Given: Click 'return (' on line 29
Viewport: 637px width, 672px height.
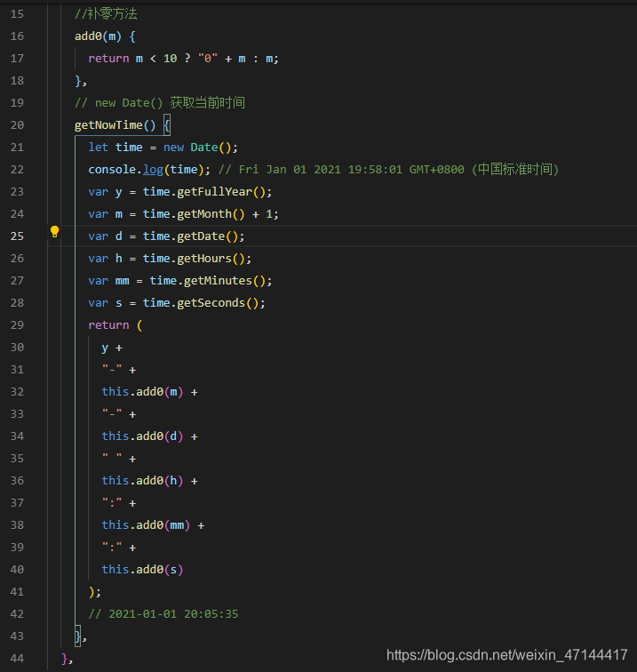Looking at the screenshot, I should click(x=115, y=325).
